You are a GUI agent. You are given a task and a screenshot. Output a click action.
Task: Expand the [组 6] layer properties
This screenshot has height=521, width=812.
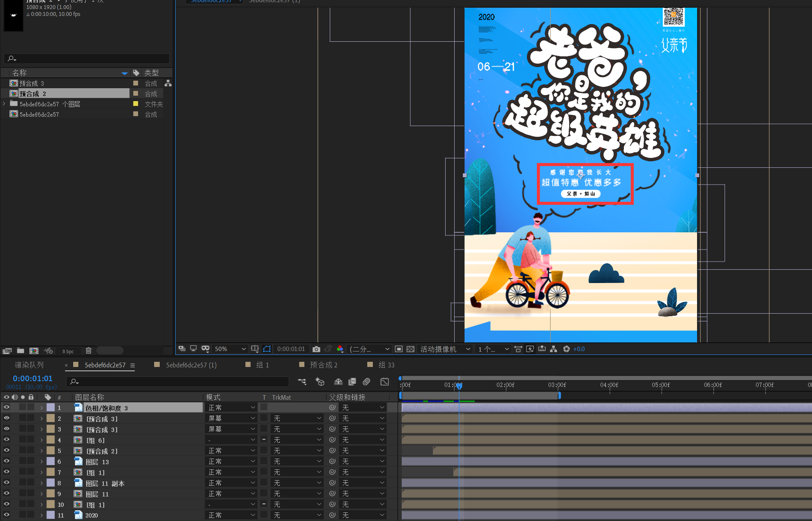41,440
